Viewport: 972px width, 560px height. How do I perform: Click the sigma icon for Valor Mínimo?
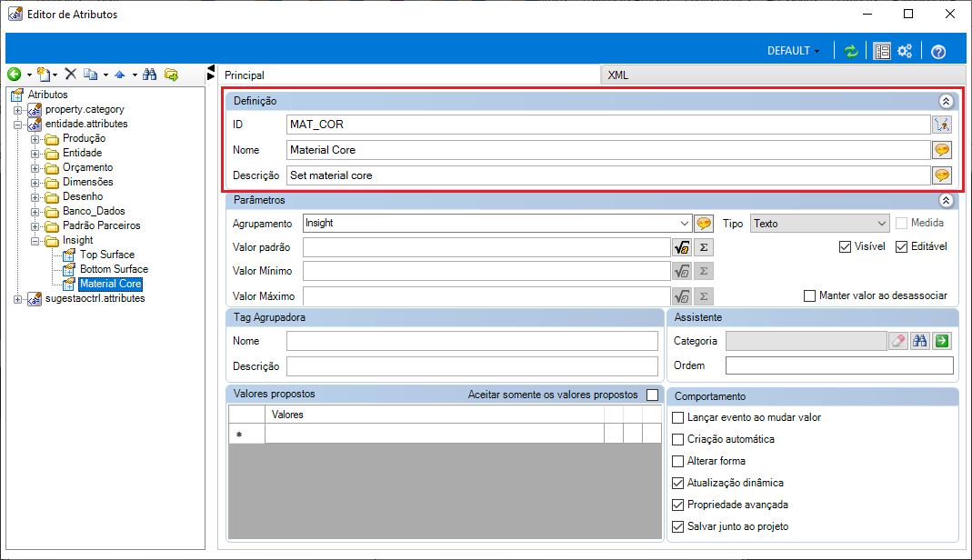704,271
